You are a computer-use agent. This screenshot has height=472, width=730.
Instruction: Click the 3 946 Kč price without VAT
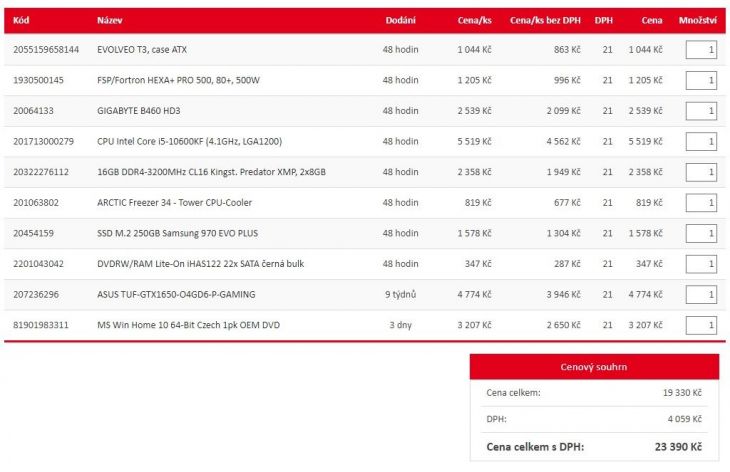point(563,295)
